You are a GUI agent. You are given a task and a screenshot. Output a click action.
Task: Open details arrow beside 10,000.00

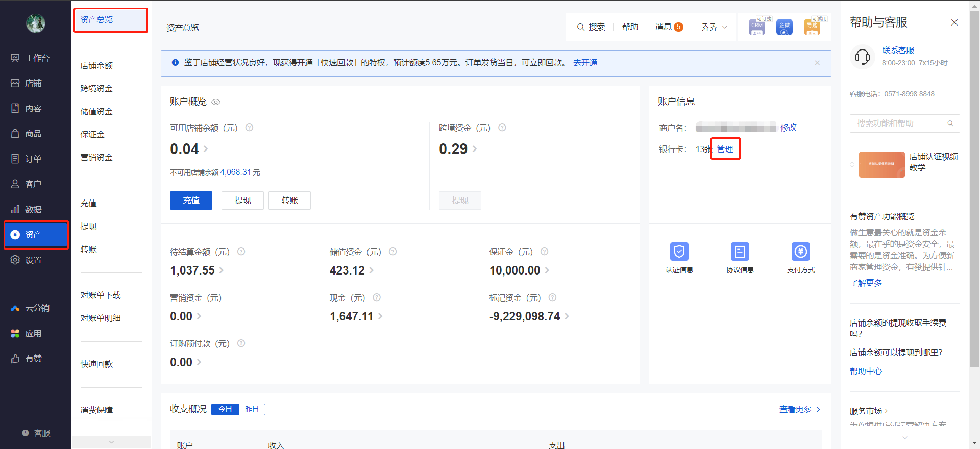pos(547,270)
